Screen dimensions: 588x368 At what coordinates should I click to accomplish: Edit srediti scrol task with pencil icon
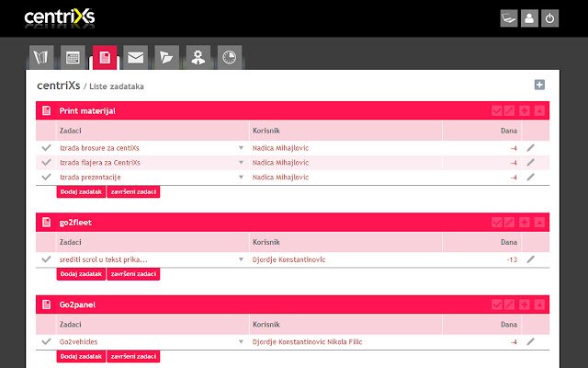point(530,259)
